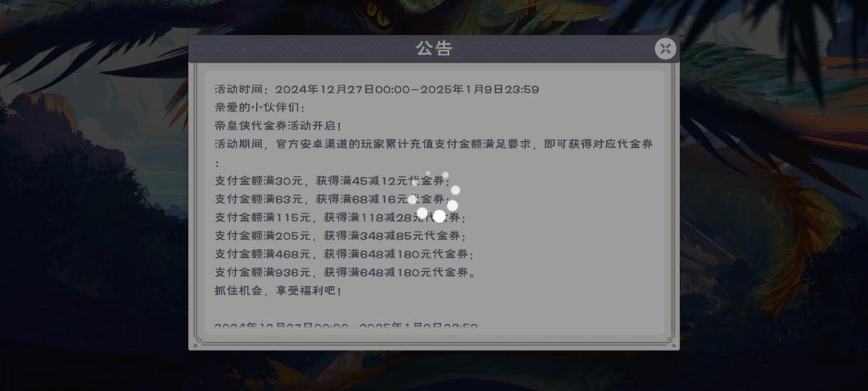This screenshot has width=868, height=391.
Task: Select the 支付金额满468元 reward line
Action: [344, 254]
